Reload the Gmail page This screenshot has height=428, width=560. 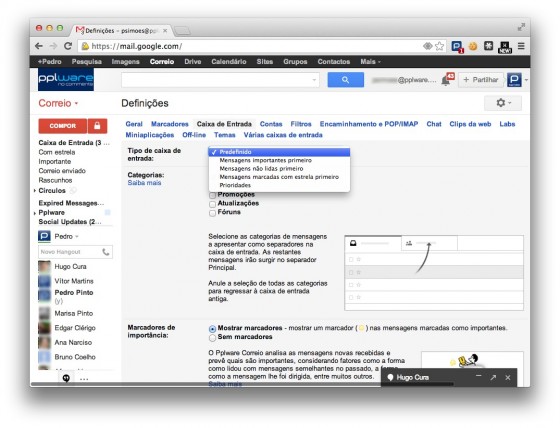click(68, 46)
